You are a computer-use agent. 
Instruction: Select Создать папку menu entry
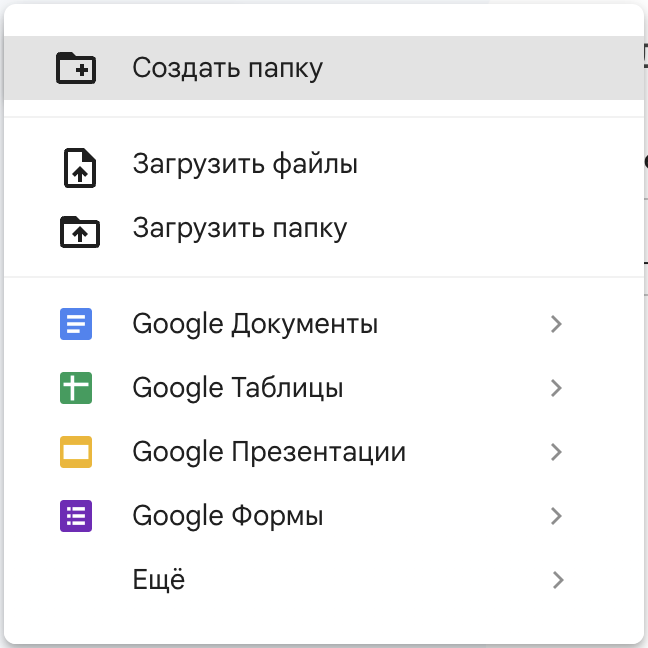(x=324, y=68)
